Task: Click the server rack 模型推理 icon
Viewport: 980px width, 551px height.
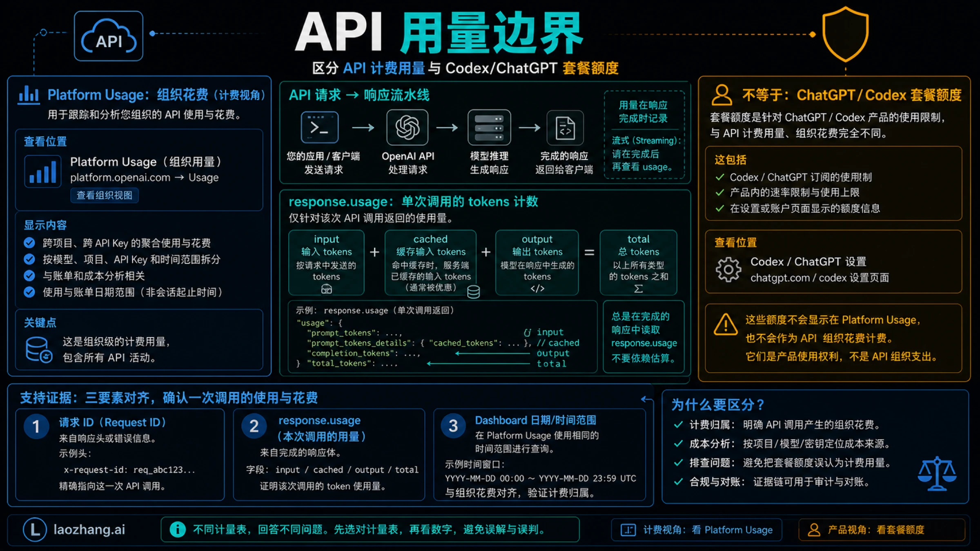Action: (489, 127)
